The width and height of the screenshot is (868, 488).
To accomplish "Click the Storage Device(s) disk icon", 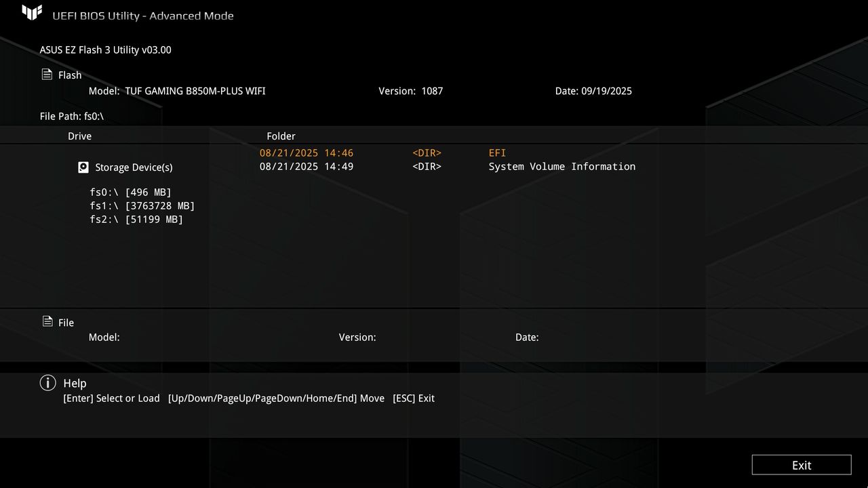I will point(83,167).
